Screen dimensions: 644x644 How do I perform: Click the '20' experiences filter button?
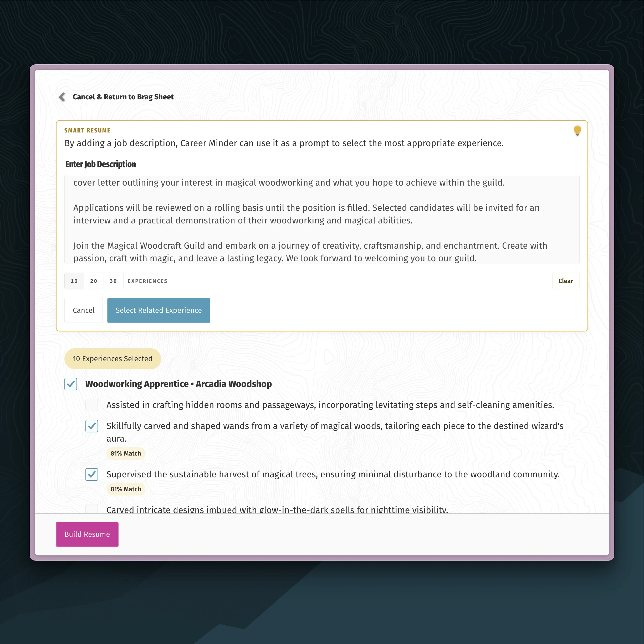pos(93,281)
